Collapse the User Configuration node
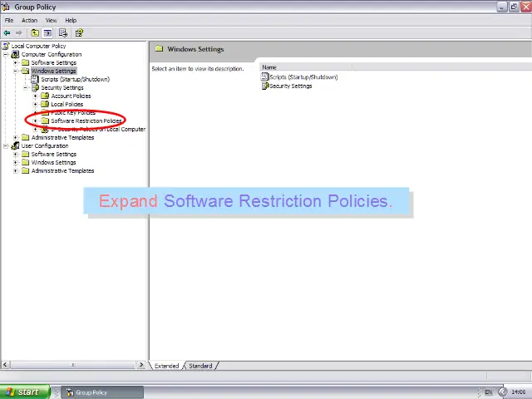 pyautogui.click(x=6, y=146)
